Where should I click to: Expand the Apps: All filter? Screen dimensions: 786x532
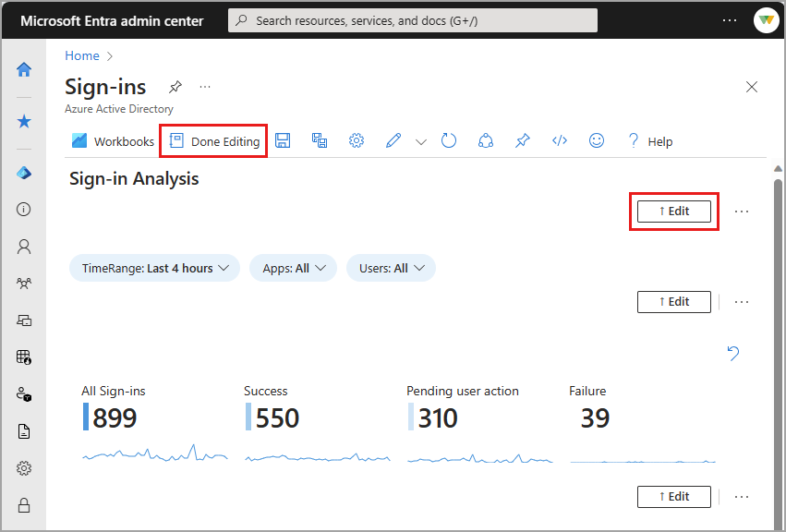[293, 268]
